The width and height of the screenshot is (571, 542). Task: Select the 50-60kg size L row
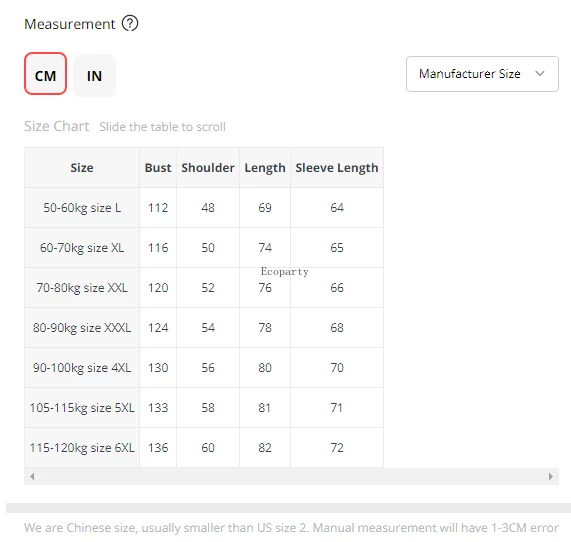pyautogui.click(x=204, y=208)
